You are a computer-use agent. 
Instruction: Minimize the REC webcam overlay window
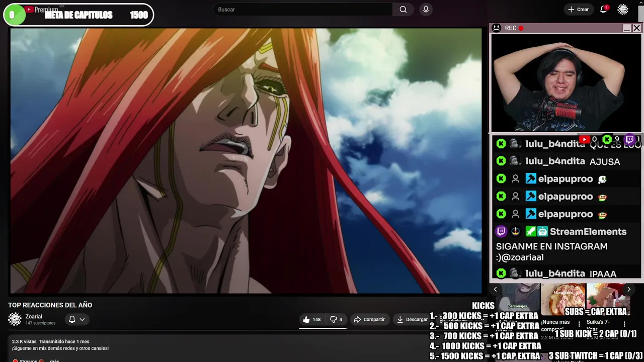pos(627,28)
